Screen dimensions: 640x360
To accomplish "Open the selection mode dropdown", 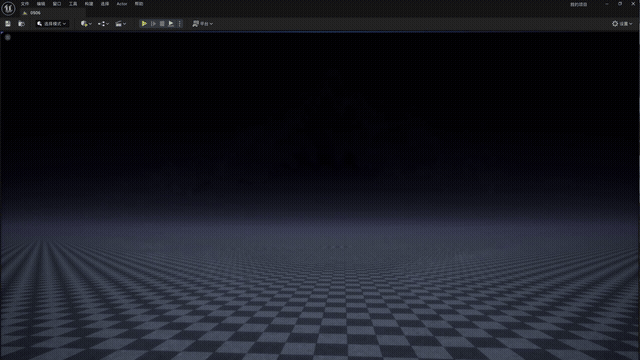I will 51,24.
